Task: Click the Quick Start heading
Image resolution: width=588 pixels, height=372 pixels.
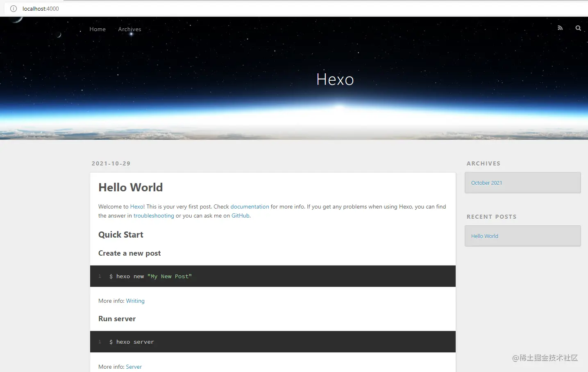Action: 120,235
